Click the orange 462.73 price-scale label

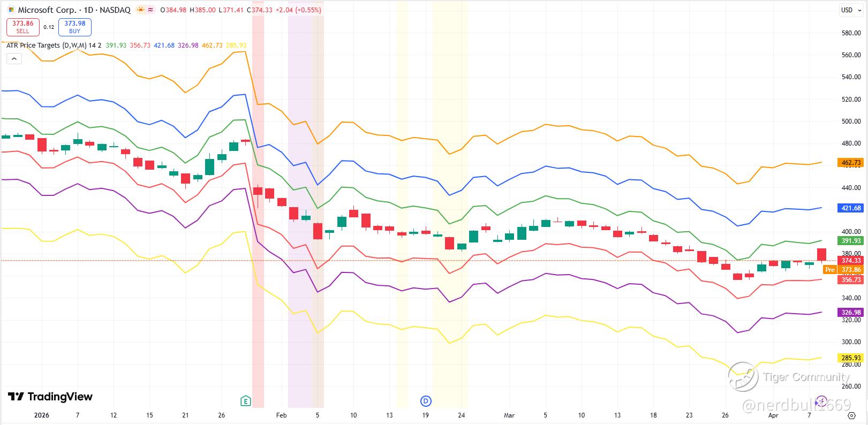pyautogui.click(x=851, y=163)
